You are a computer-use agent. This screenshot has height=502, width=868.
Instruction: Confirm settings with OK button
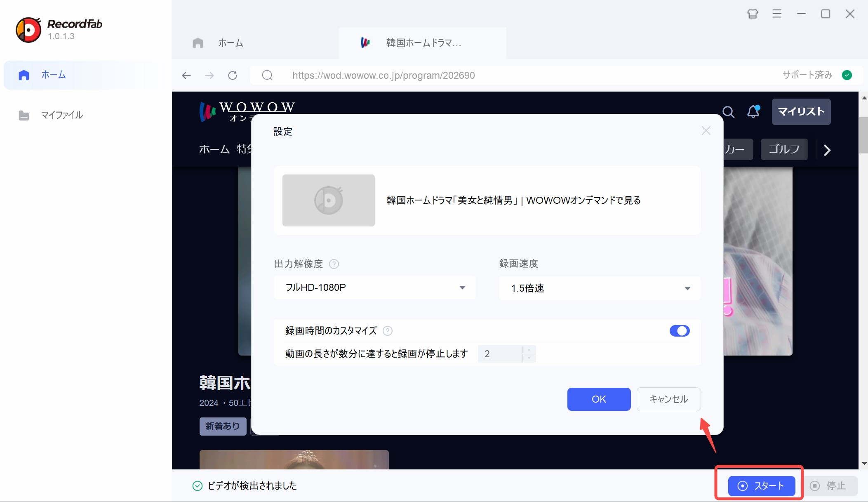pos(599,399)
